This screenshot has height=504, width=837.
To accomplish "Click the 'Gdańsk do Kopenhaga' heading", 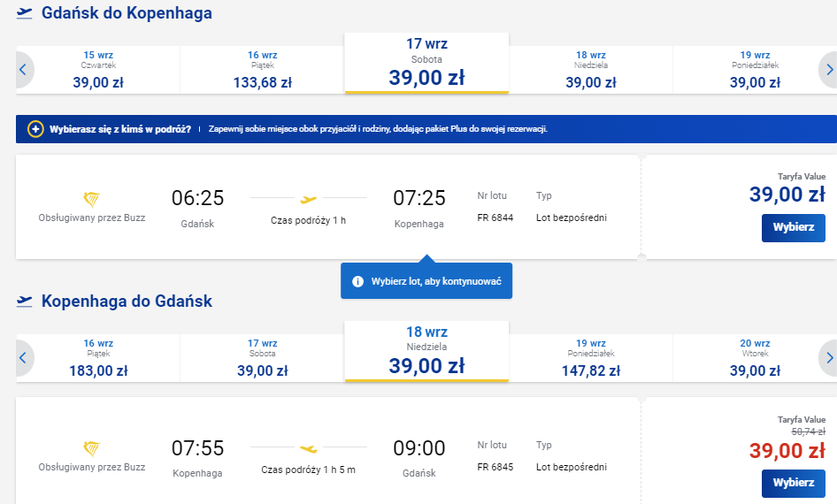I will pos(127,13).
